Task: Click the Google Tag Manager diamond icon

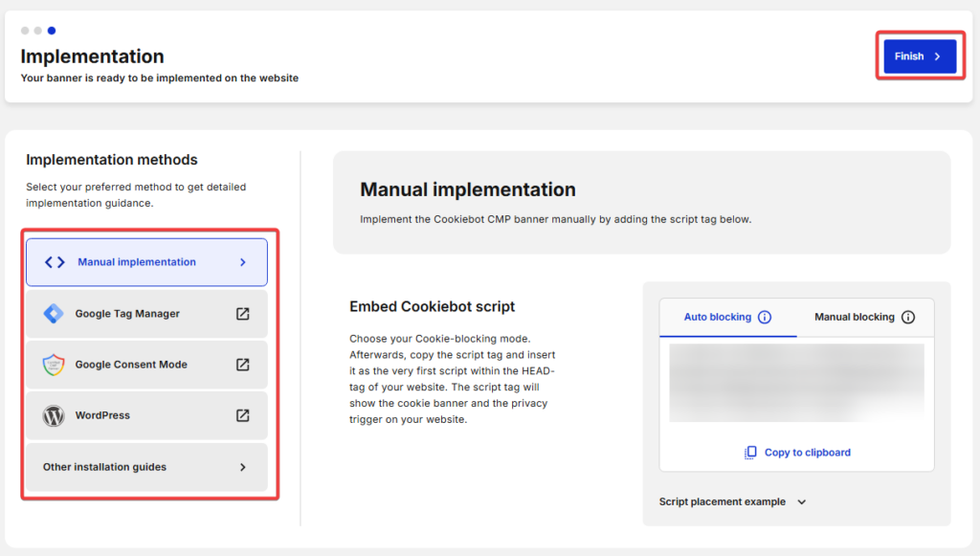Action: (55, 313)
